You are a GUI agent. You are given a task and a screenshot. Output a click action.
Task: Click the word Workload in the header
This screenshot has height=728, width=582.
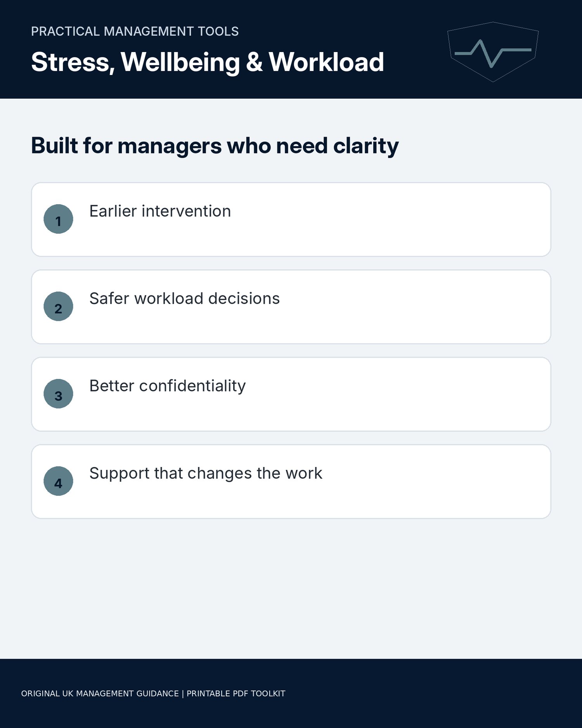[x=326, y=62]
